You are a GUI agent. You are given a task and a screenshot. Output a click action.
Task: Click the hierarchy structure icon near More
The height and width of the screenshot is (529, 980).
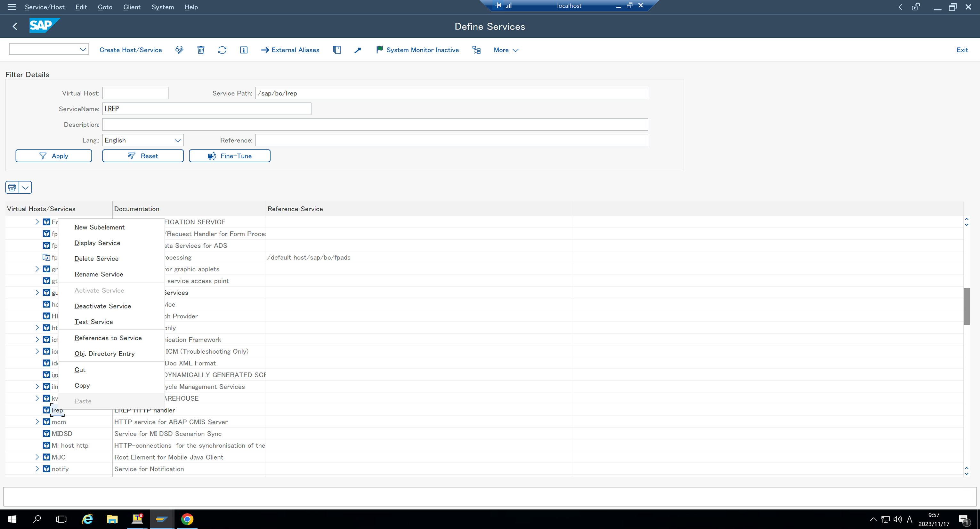point(476,50)
